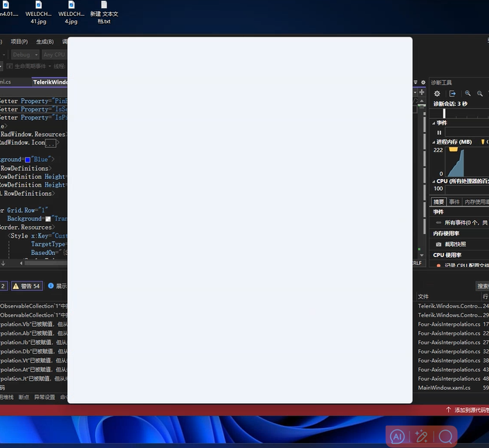The image size is (489, 448).
Task: Click the Blue color swatch in code
Action: (28, 160)
